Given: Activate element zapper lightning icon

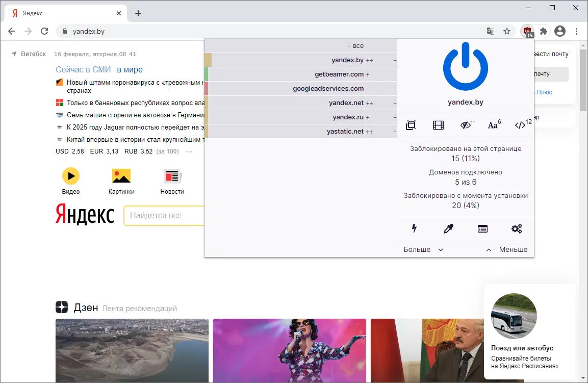Looking at the screenshot, I should pyautogui.click(x=414, y=228).
